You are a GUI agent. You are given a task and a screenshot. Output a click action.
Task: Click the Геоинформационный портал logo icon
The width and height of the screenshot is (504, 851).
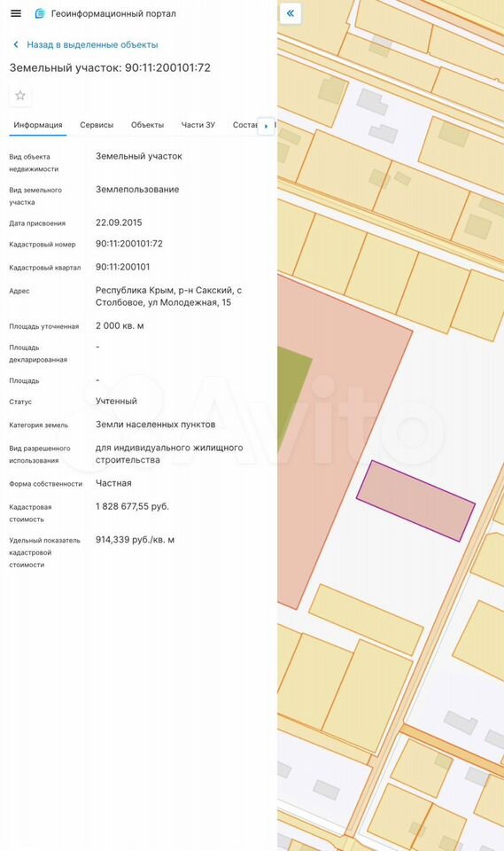click(x=40, y=13)
